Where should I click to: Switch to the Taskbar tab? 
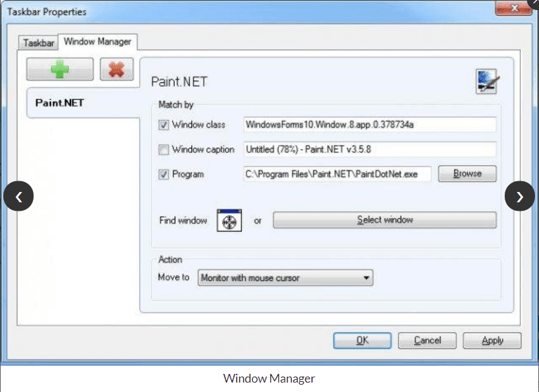[x=38, y=42]
